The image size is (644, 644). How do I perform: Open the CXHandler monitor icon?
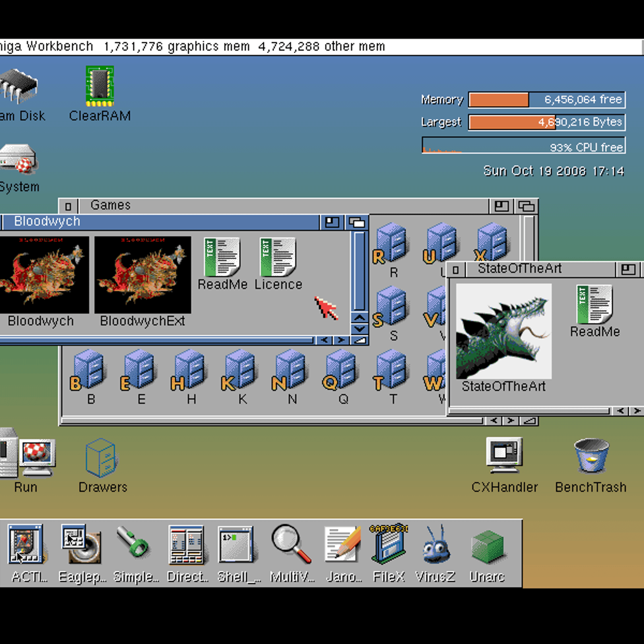coord(504,455)
